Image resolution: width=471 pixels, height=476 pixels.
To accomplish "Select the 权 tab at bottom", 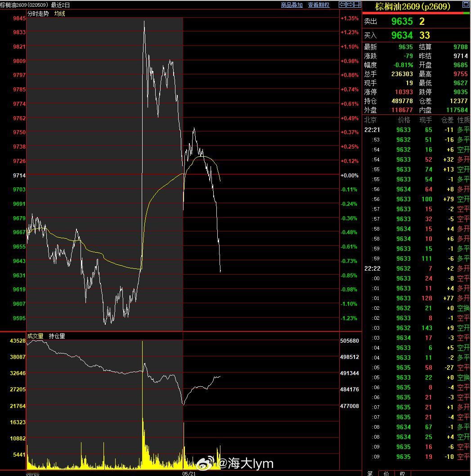I will point(402,473).
